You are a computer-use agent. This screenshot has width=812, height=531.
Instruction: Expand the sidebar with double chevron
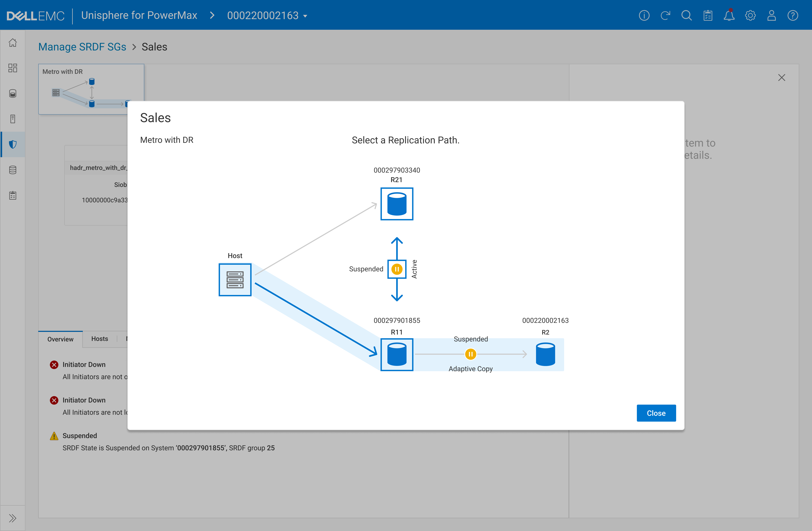pyautogui.click(x=13, y=518)
